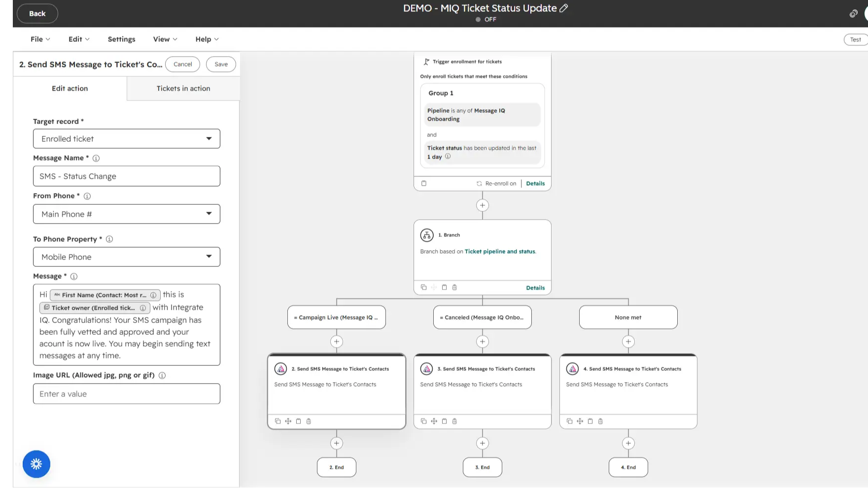Open the Target record dropdown
Screen dimensions: 868x488
click(127, 139)
